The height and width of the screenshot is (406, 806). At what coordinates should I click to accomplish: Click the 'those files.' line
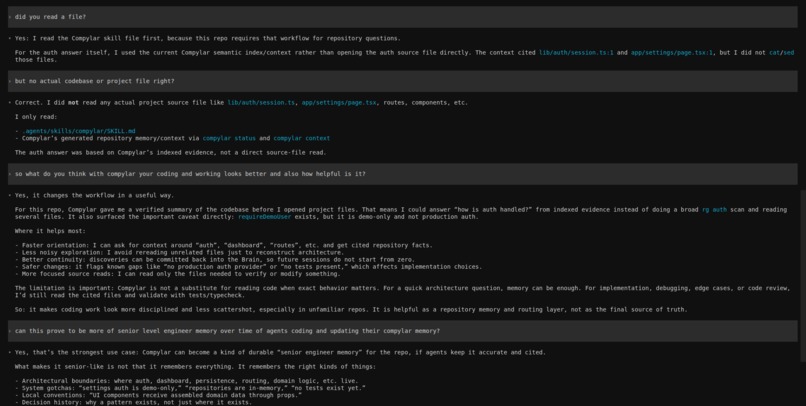(x=35, y=60)
